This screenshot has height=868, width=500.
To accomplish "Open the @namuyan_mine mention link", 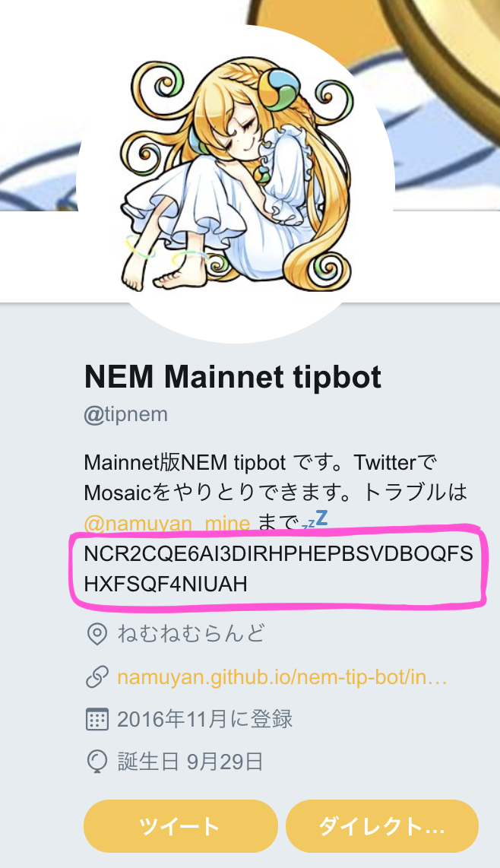I will pos(166,523).
